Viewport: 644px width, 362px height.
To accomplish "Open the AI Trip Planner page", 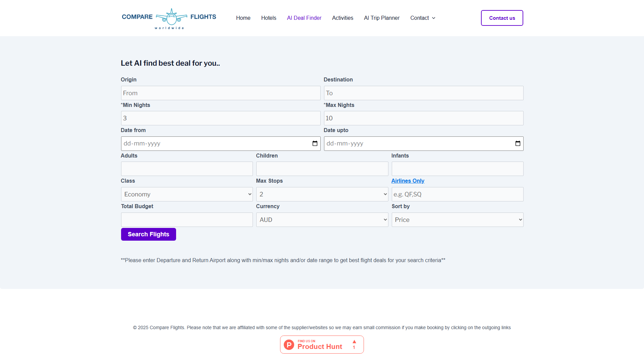I will [382, 18].
